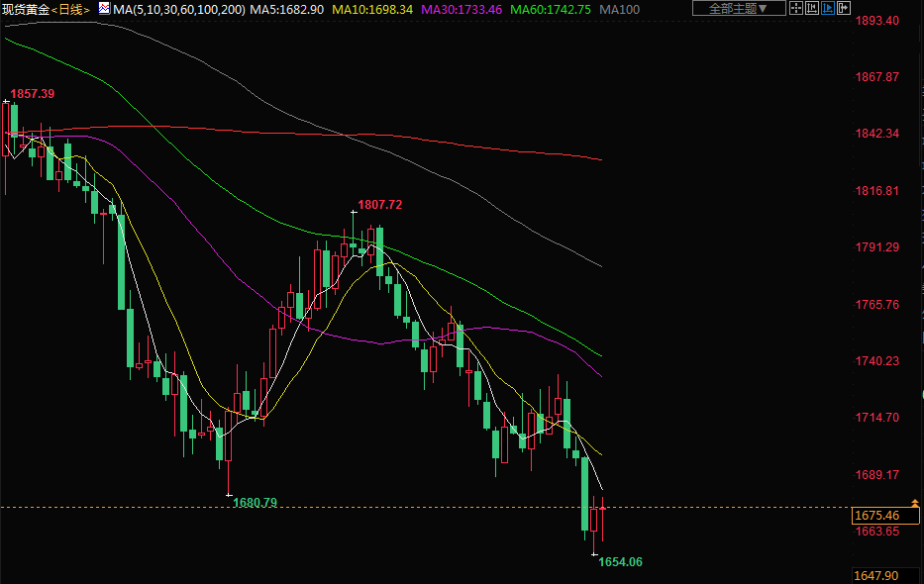
Task: Click the 1857.39 high price marker
Action: pos(32,94)
